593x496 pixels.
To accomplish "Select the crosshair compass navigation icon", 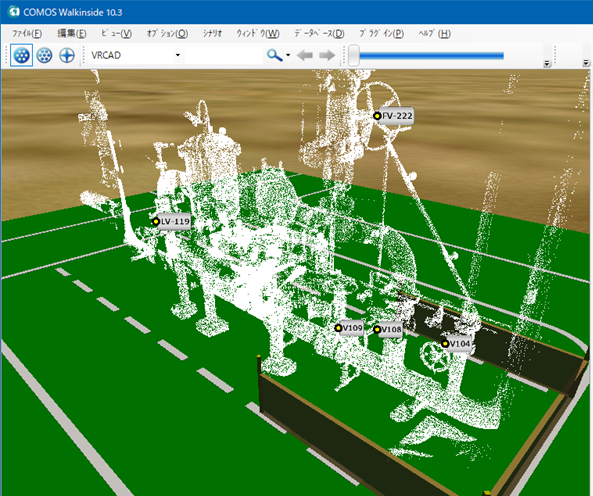I will pyautogui.click(x=67, y=55).
